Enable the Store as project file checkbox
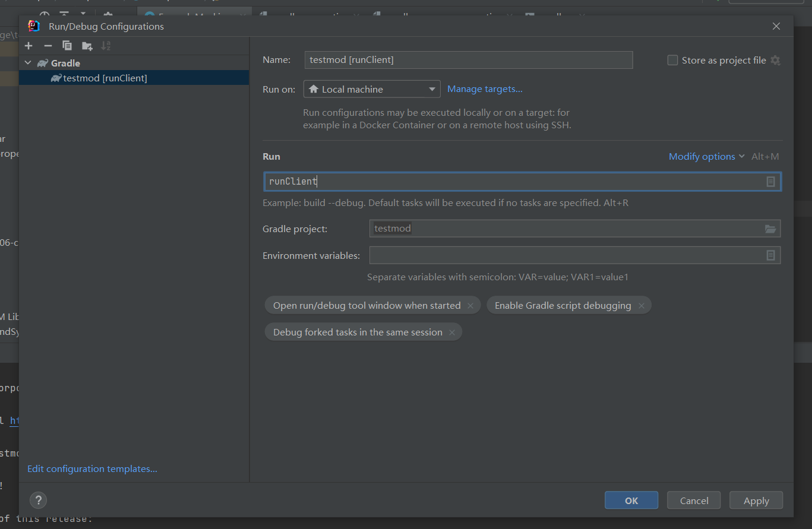812x529 pixels. [x=672, y=61]
